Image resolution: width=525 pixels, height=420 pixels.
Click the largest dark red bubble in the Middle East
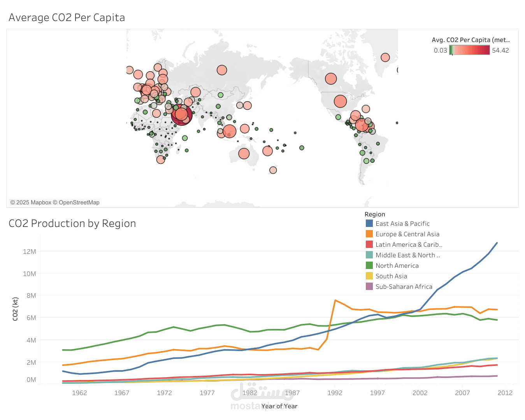coord(182,114)
